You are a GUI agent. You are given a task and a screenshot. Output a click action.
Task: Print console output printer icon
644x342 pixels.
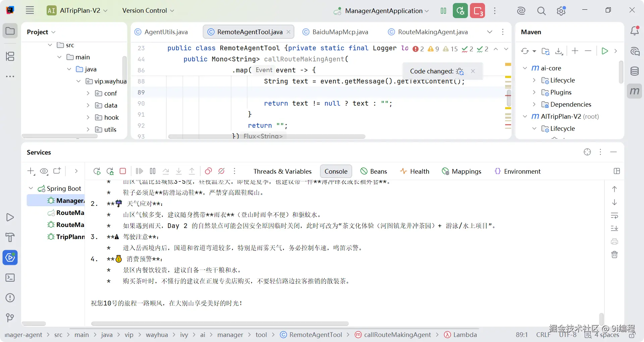coord(614,241)
